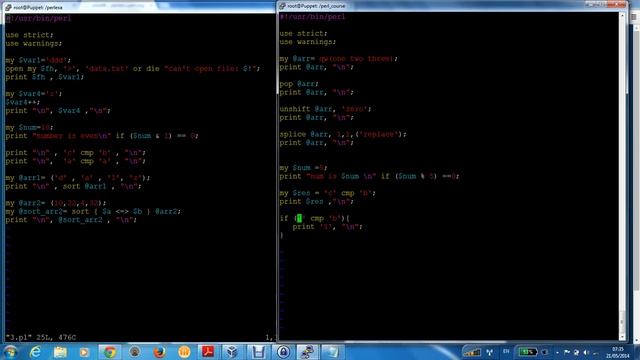The image size is (640, 360).
Task: Click the 'open my $fh' line in left window
Action: coord(133,69)
